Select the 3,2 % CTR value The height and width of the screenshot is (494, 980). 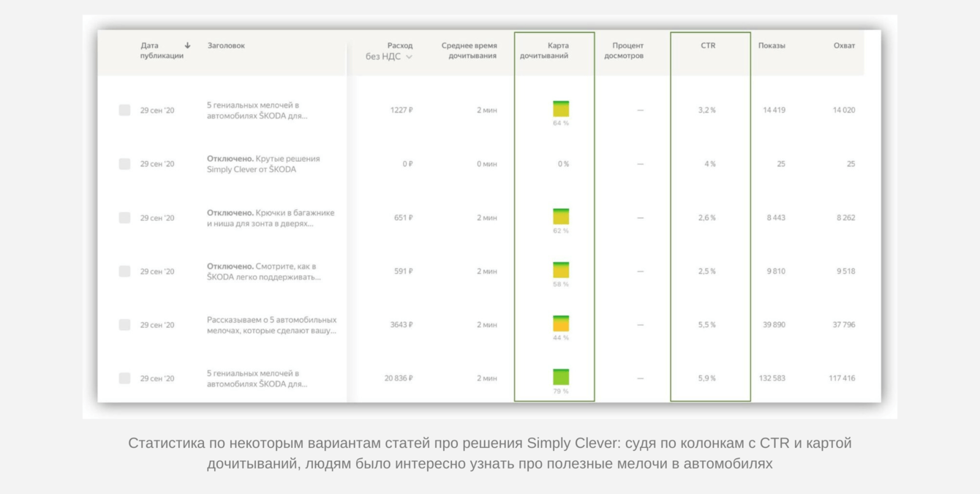pyautogui.click(x=707, y=110)
